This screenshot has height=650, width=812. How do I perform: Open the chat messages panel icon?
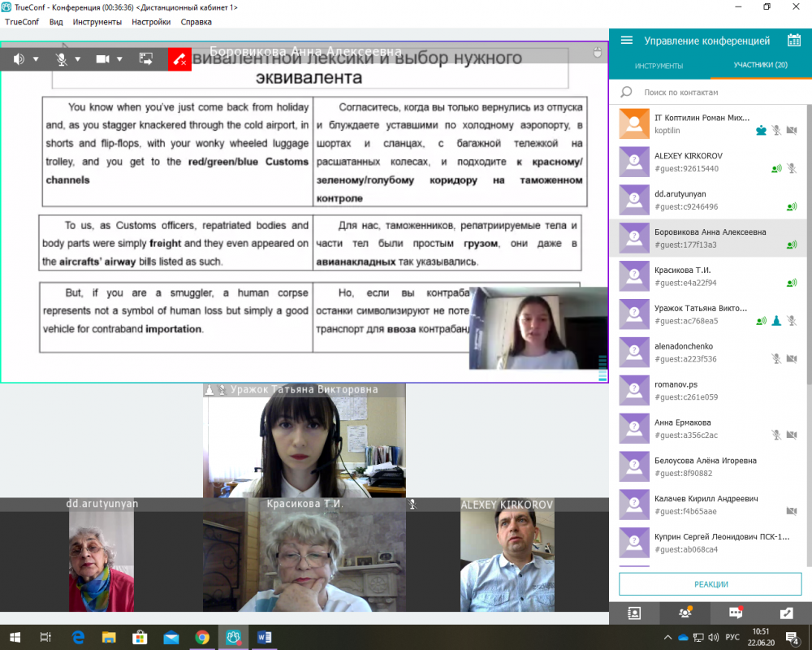(x=736, y=613)
